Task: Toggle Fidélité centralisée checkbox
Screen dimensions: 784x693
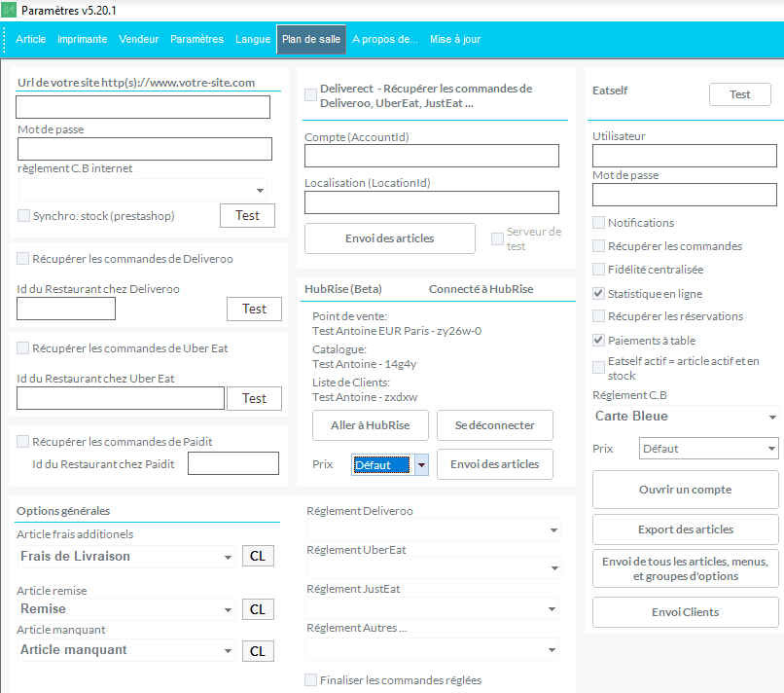Action: pos(598,270)
